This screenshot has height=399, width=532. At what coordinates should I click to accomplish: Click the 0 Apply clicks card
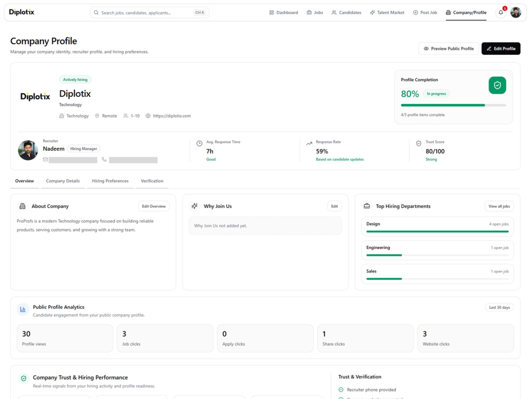(265, 338)
